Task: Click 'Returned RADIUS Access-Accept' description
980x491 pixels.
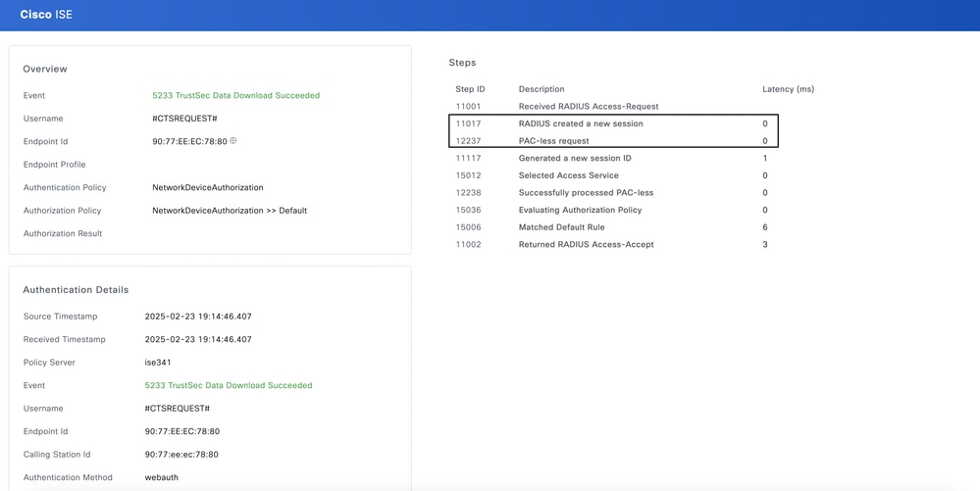Action: pos(587,245)
